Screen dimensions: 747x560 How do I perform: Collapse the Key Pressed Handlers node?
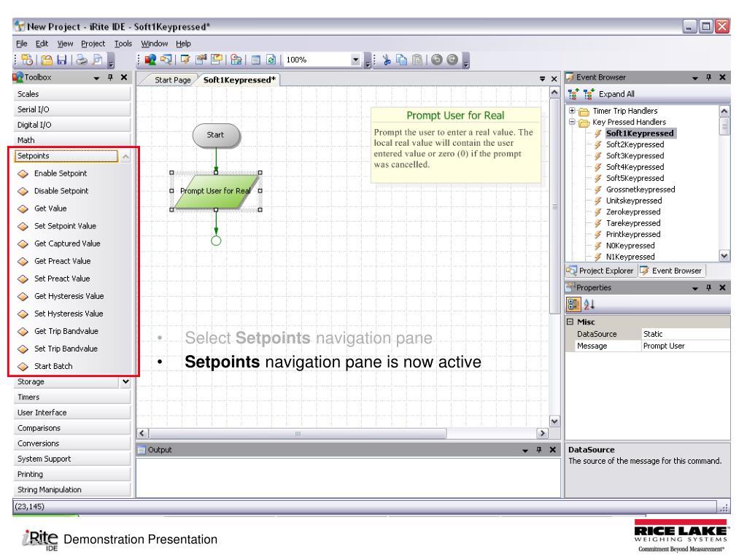572,122
